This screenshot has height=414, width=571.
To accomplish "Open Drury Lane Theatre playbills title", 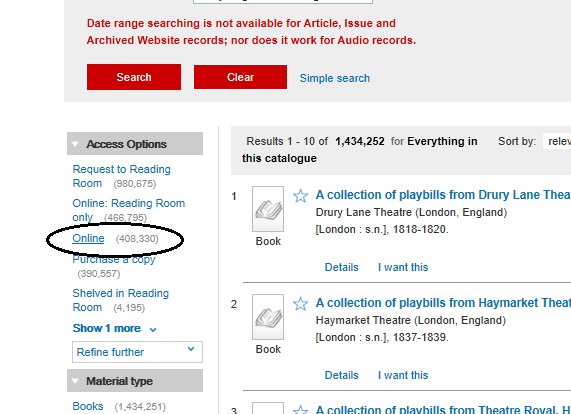I will [443, 195].
